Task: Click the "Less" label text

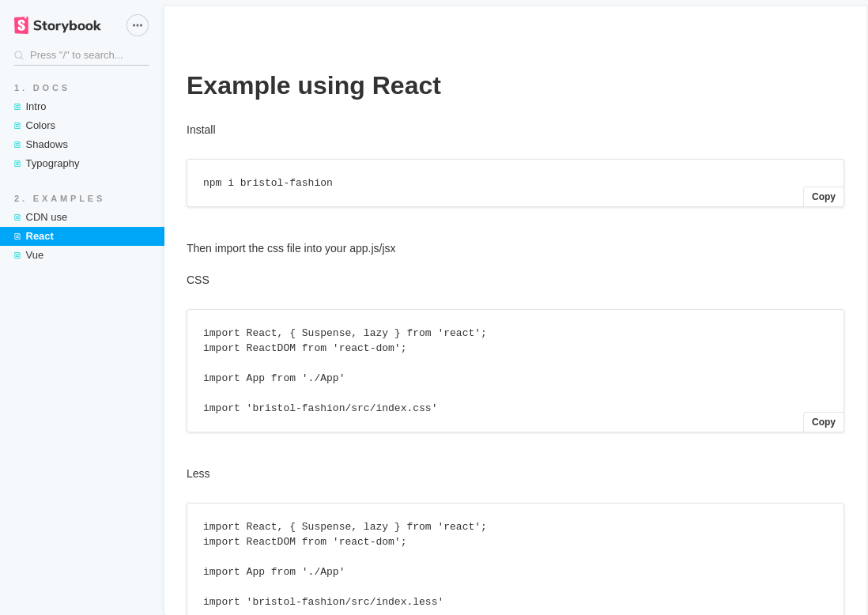Action: (198, 474)
